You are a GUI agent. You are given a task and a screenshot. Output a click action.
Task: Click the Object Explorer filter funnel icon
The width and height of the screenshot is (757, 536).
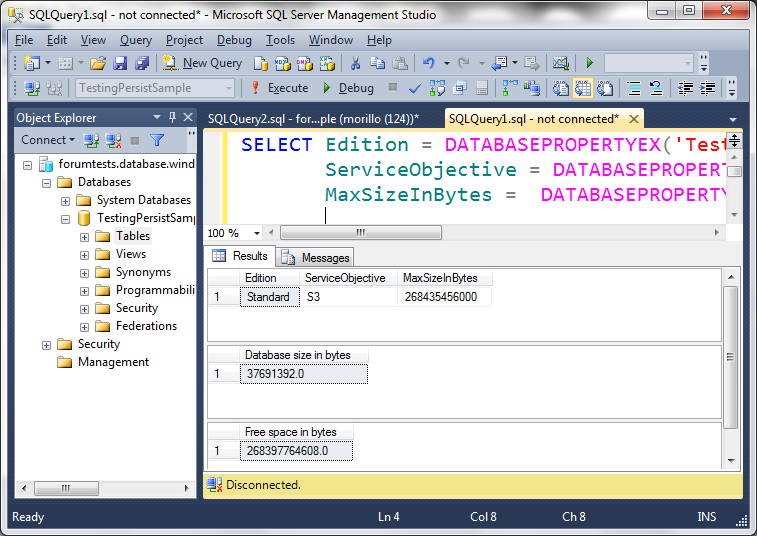coord(157,141)
